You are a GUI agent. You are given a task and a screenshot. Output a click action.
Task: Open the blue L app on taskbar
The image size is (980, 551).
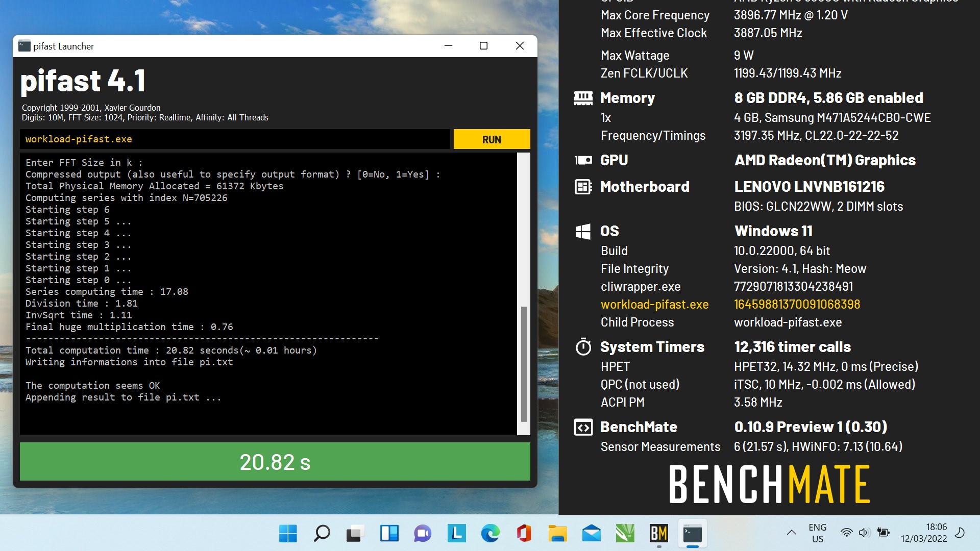point(456,534)
